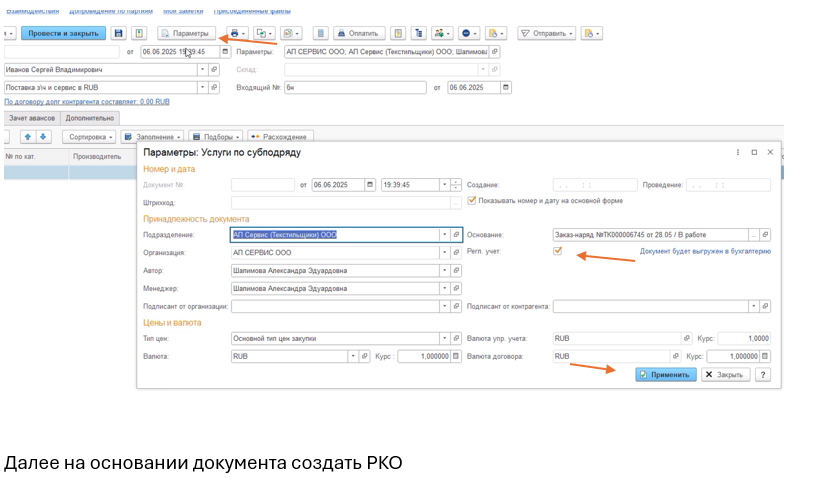Image resolution: width=833 pixels, height=502 pixels.
Task: Open the contractor debt link 0,00 RUB
Action: 87,102
